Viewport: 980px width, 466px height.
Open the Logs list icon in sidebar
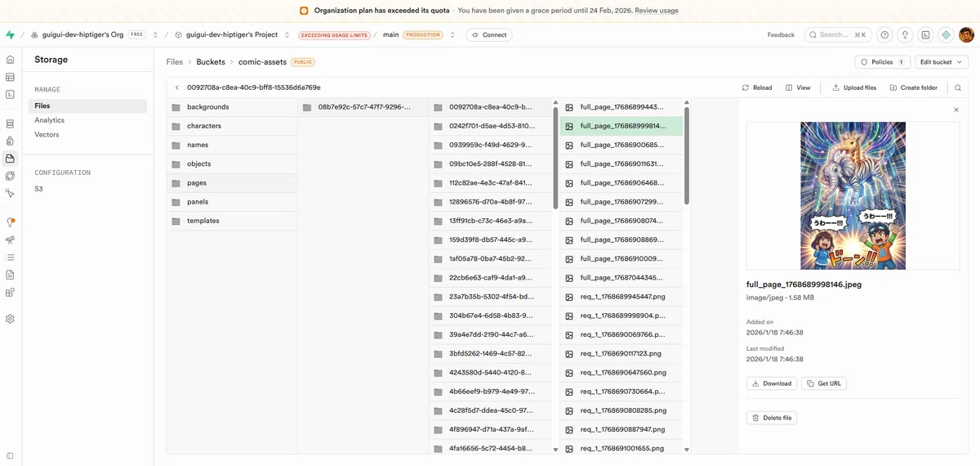(x=10, y=257)
